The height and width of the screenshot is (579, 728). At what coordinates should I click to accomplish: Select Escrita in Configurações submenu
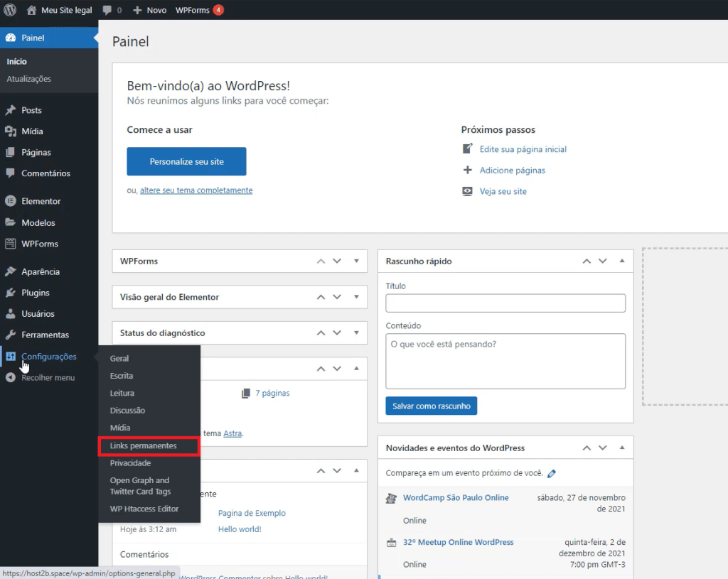click(122, 376)
